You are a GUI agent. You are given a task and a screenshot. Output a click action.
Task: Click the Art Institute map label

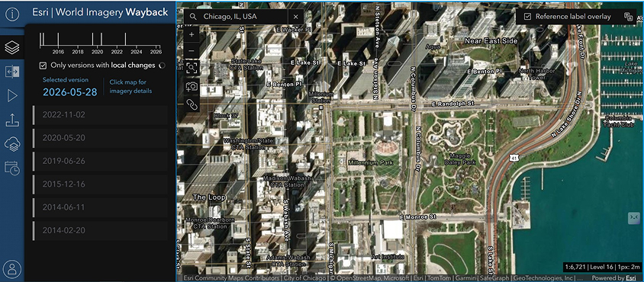coord(388,257)
